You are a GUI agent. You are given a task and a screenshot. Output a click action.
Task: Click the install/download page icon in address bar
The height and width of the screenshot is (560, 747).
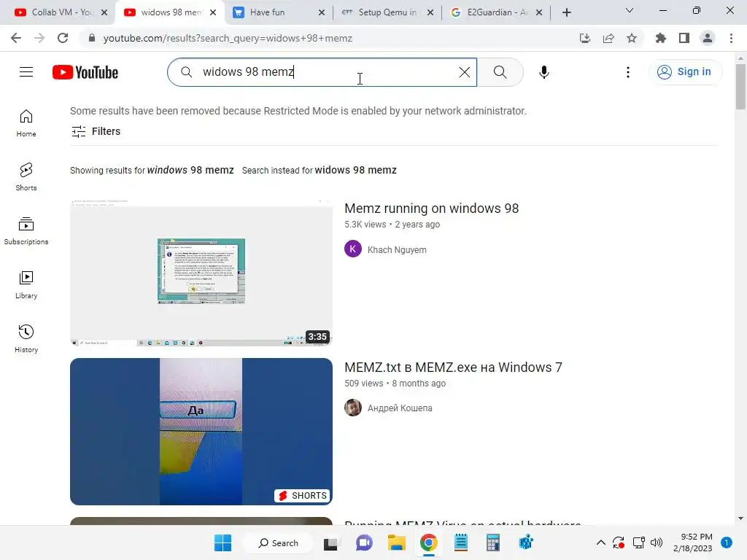pos(585,38)
